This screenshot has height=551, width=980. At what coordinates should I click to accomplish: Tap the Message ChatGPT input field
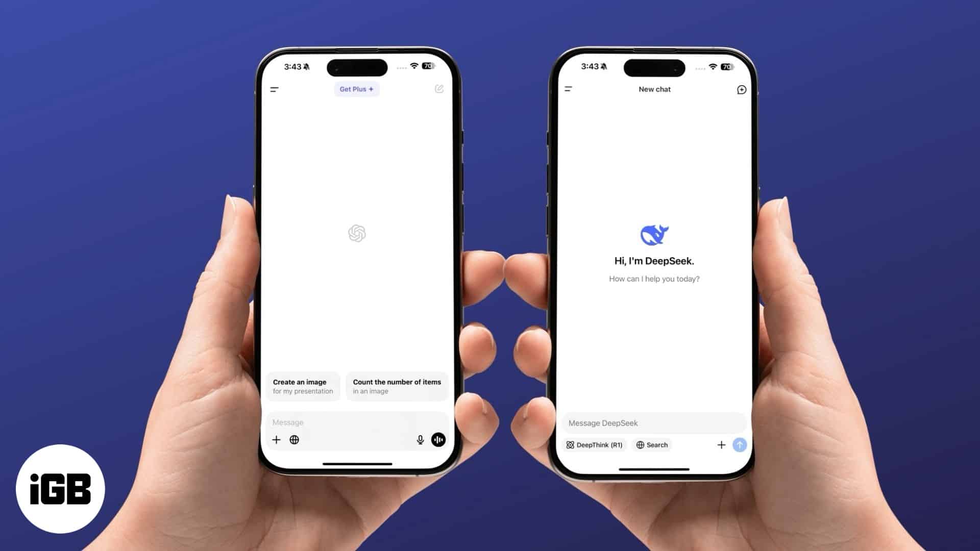pos(357,422)
